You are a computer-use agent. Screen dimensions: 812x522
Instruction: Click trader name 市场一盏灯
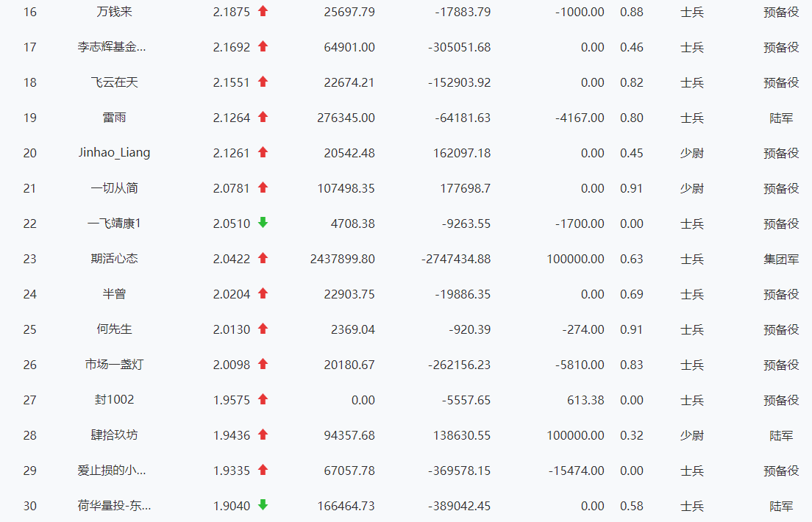click(x=114, y=365)
